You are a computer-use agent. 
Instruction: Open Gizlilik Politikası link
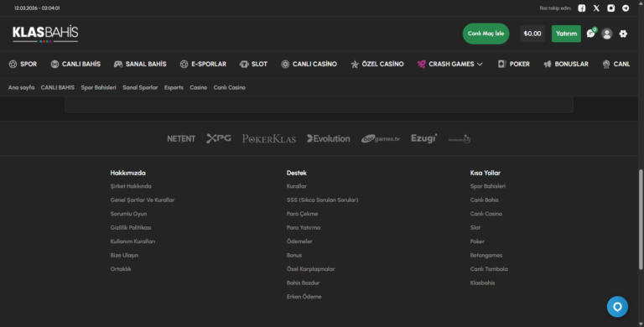coord(131,227)
